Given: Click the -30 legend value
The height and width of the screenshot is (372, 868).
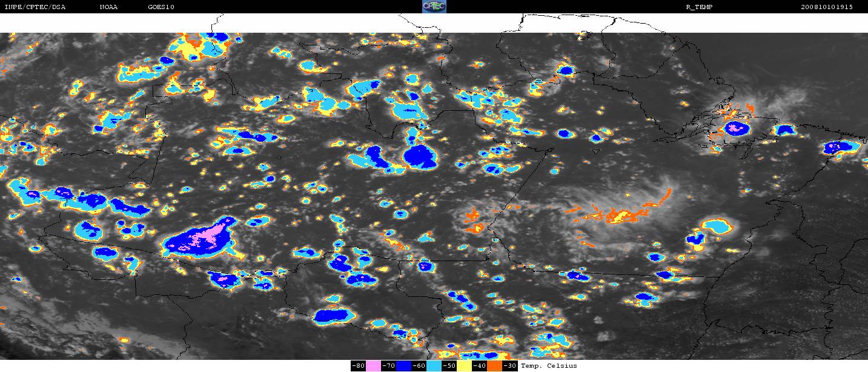Looking at the screenshot, I should tap(510, 366).
